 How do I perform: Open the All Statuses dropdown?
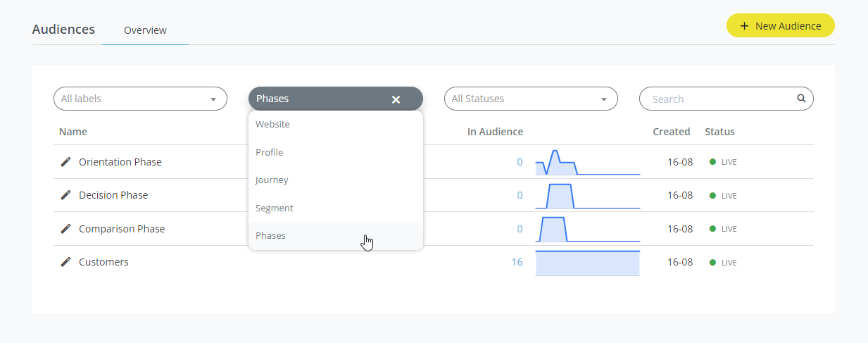[x=531, y=99]
